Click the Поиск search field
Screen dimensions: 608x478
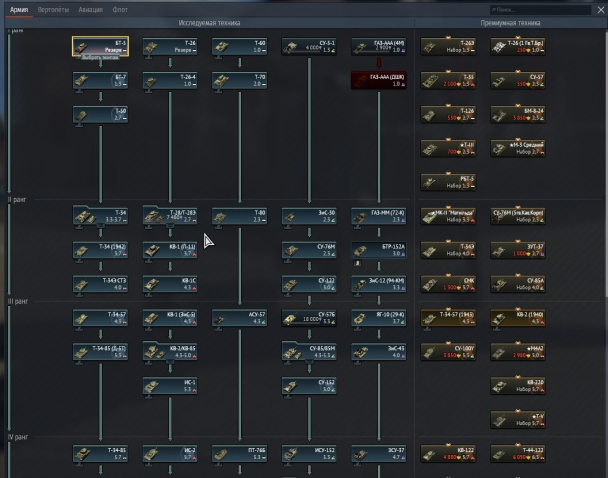coord(540,10)
